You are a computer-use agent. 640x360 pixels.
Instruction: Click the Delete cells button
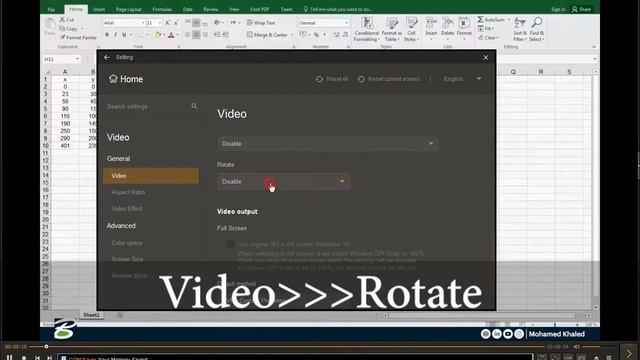tap(447, 28)
